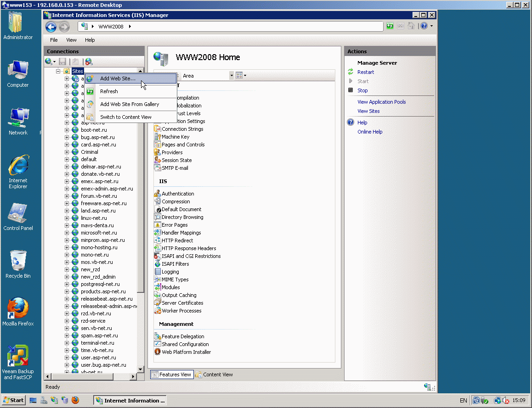
Task: Click the EN language indicator in taskbar
Action: click(x=464, y=401)
